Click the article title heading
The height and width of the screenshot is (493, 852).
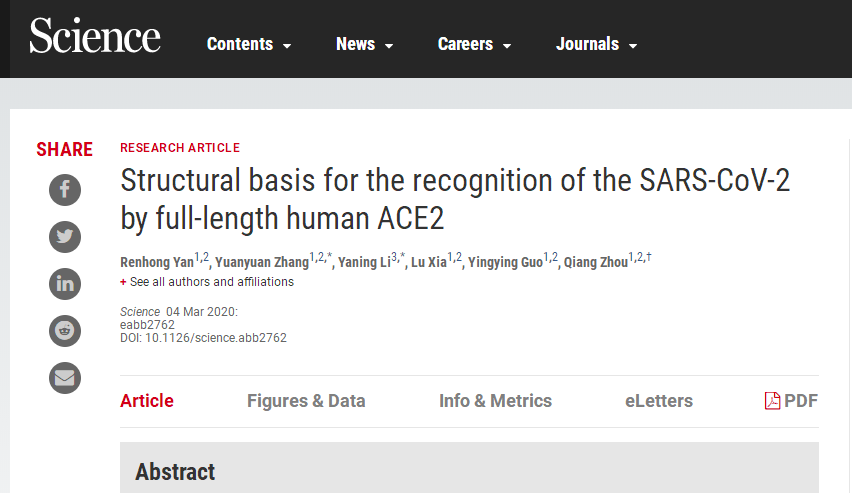[455, 200]
